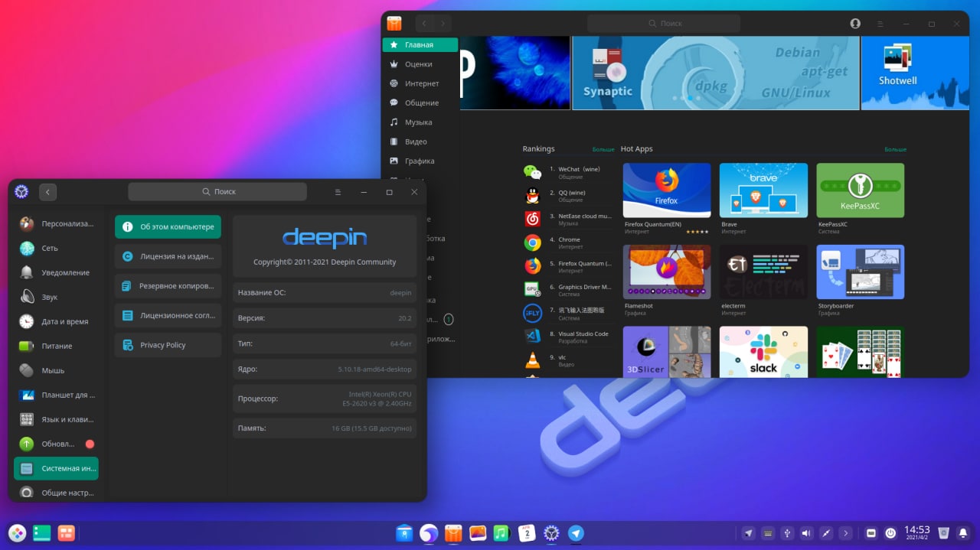Image resolution: width=980 pixels, height=550 pixels.
Task: Open Общение category in App Store
Action: click(420, 103)
